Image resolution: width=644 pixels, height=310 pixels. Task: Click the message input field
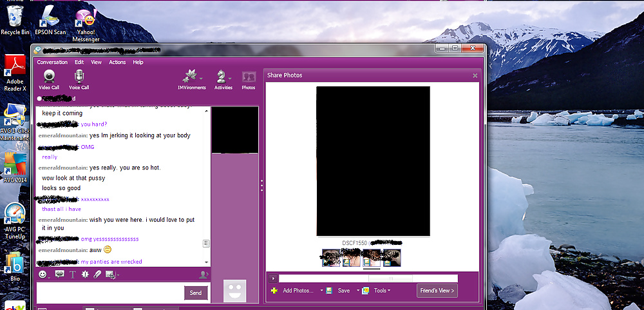point(109,293)
